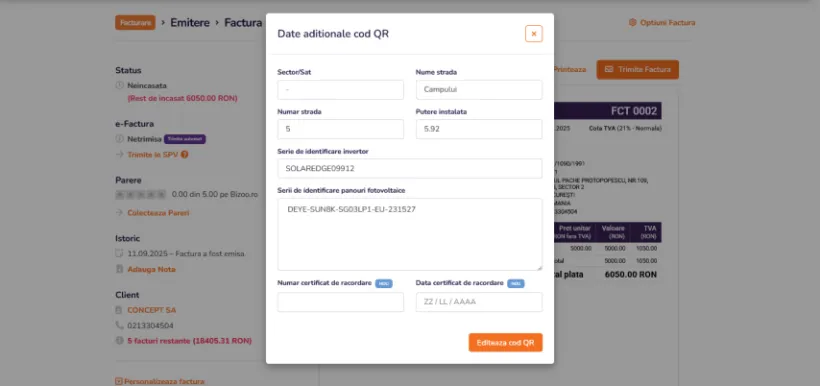Open the Facturare breadcrumb tag
Screen dimensions: 820x386
(x=135, y=22)
